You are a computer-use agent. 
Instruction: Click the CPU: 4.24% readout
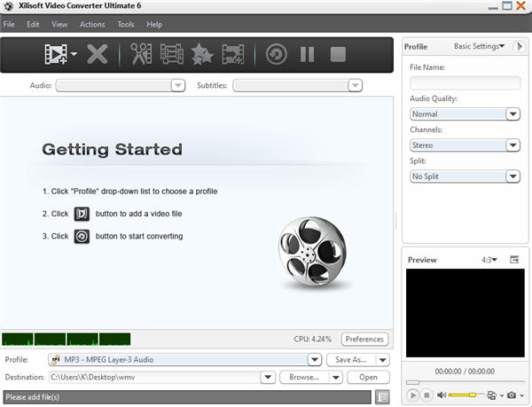click(312, 339)
